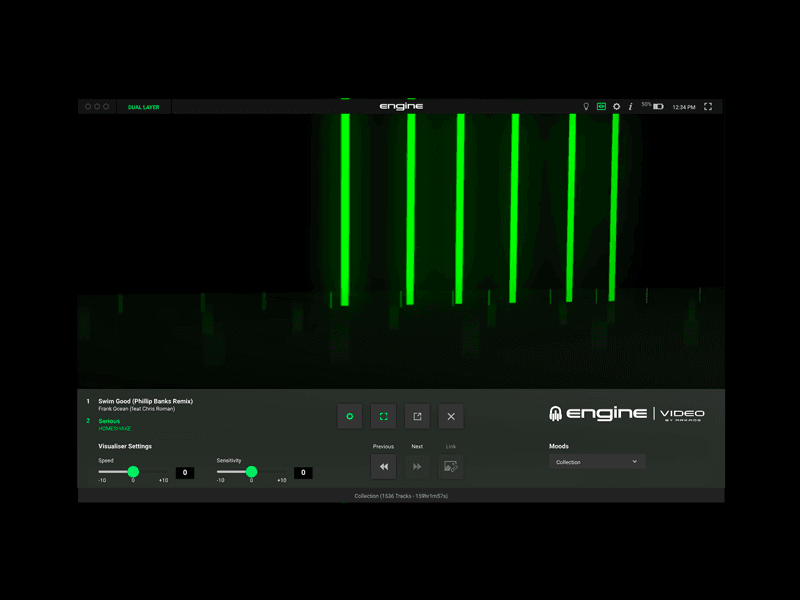Go back using the Previous button
This screenshot has width=800, height=600.
(x=383, y=466)
